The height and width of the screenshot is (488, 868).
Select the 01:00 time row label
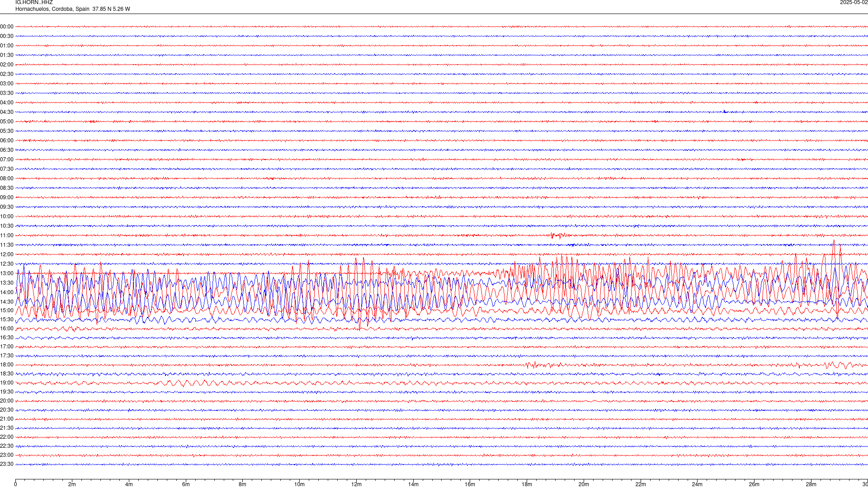click(x=7, y=46)
